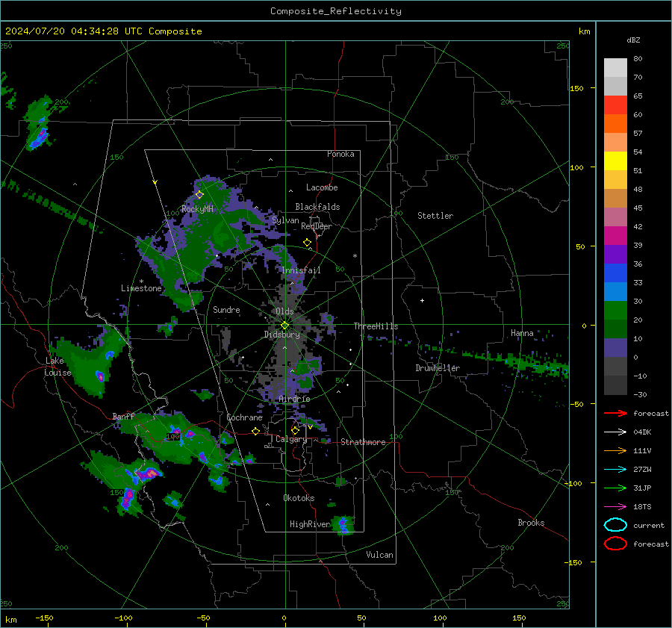The width and height of the screenshot is (672, 628).
Task: Click the yellow diamond marker below Cochrane
Action: [255, 431]
